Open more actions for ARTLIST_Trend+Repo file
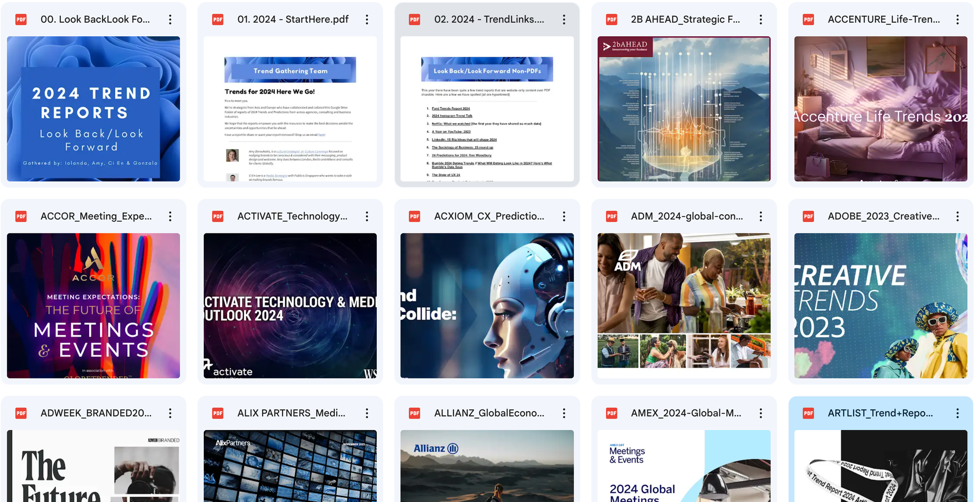The width and height of the screenshot is (980, 502). (x=957, y=413)
